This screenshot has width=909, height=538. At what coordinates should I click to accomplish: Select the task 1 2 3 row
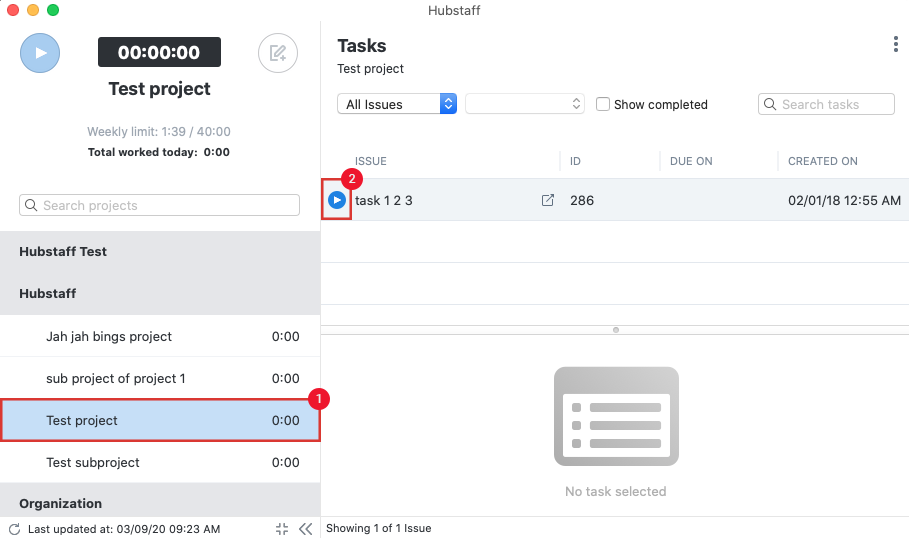615,200
